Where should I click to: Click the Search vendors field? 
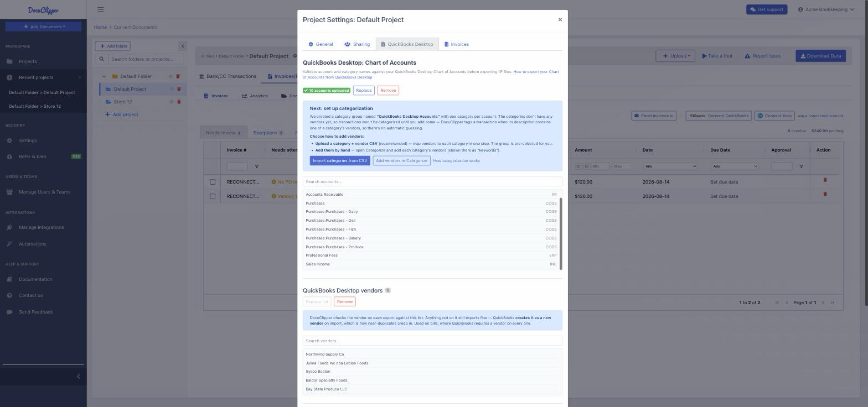point(432,341)
